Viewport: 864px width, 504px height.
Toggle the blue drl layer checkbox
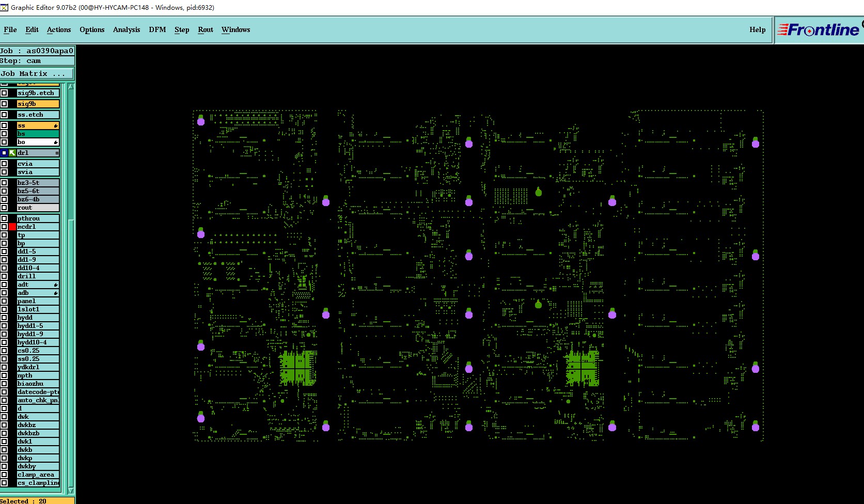click(x=4, y=153)
